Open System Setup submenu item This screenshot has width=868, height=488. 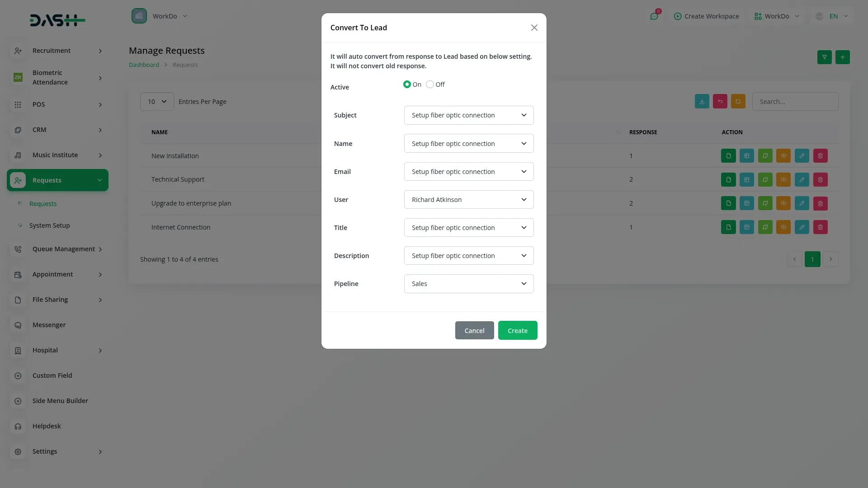(x=49, y=225)
